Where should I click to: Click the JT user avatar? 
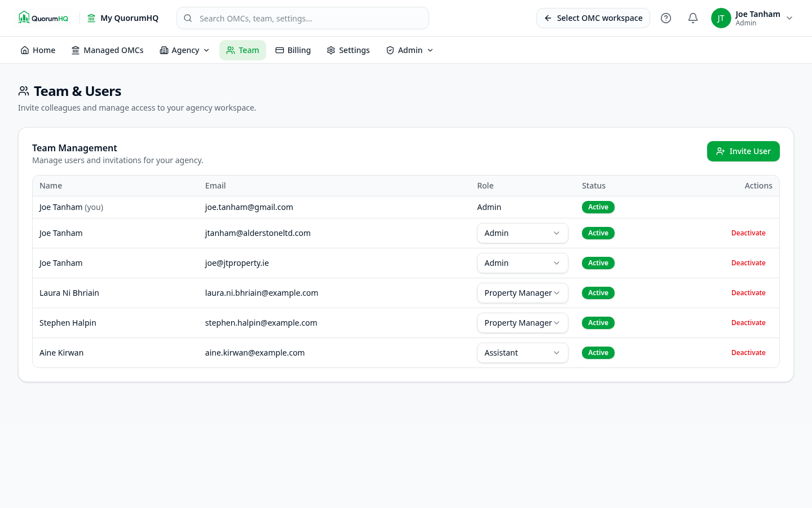[x=721, y=18]
